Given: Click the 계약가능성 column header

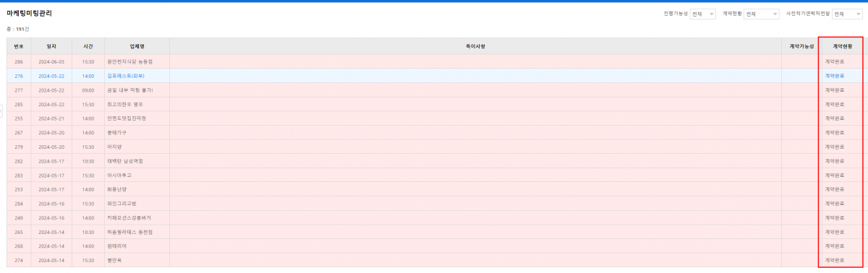Looking at the screenshot, I should pos(801,46).
